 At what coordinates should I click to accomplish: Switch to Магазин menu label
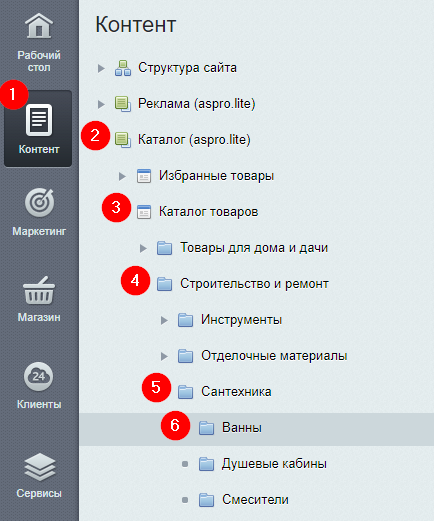[x=39, y=317]
